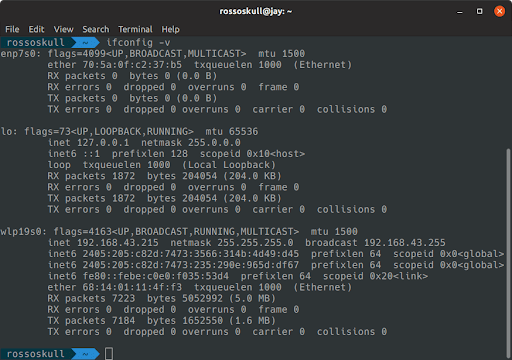This screenshot has height=360, width=512.
Task: Click the terminal vertical scrollbar handle
Action: point(508,253)
